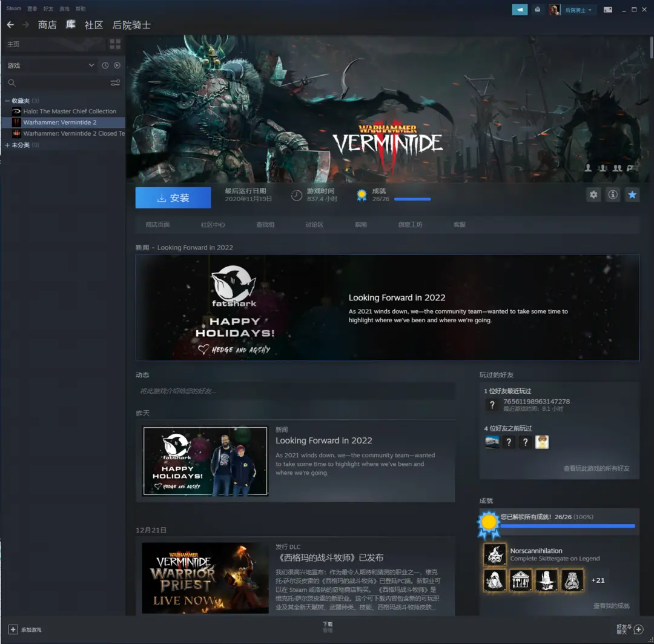This screenshot has width=654, height=644.
Task: Open the 后院骑士 account dropdown
Action: (x=578, y=10)
